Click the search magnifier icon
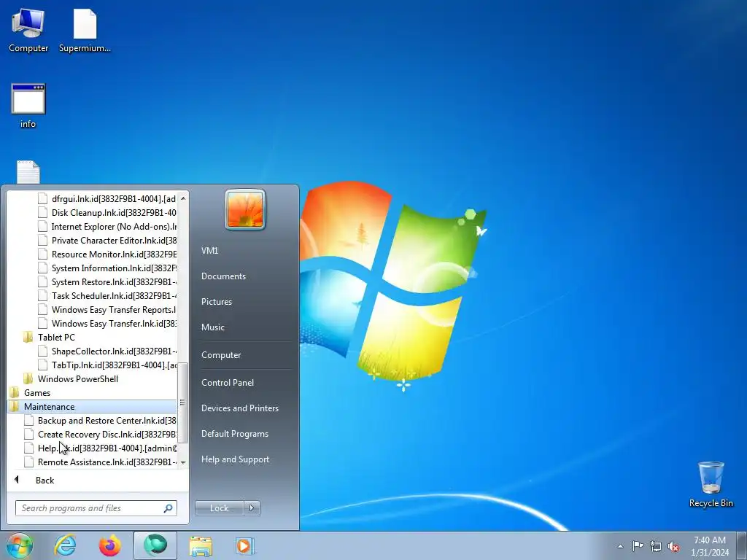 coord(169,508)
